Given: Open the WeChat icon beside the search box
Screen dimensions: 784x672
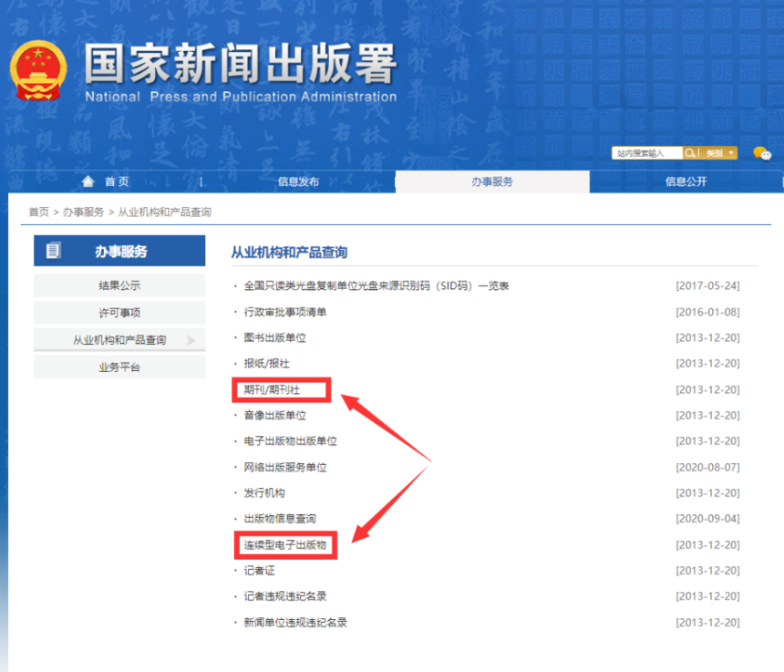Looking at the screenshot, I should click(x=762, y=153).
